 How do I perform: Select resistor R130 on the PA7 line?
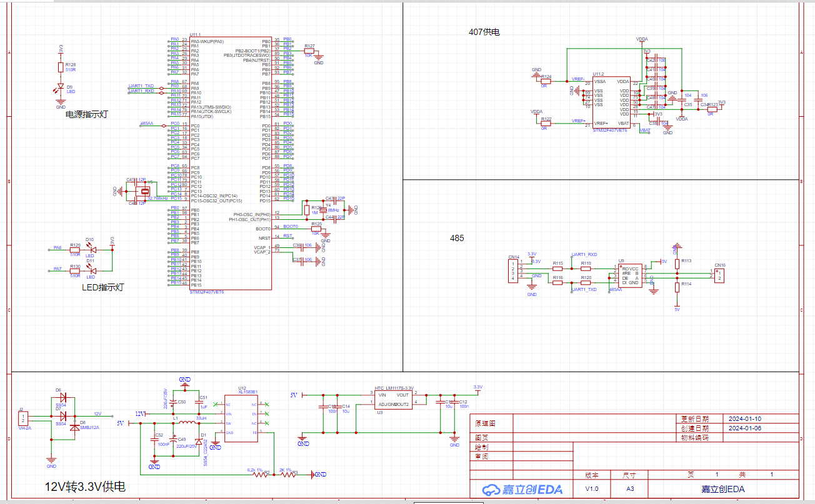(75, 270)
